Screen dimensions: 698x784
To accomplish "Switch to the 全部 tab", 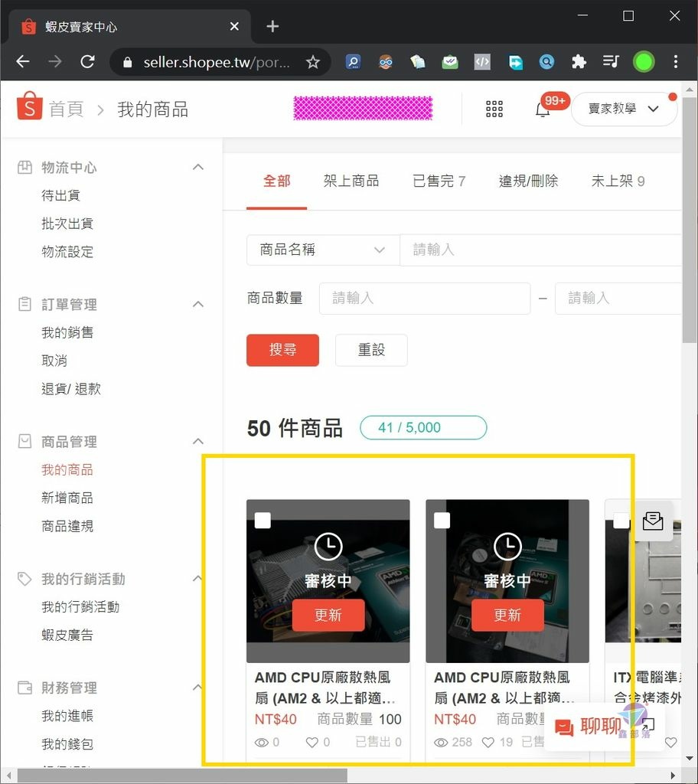I will coord(276,181).
